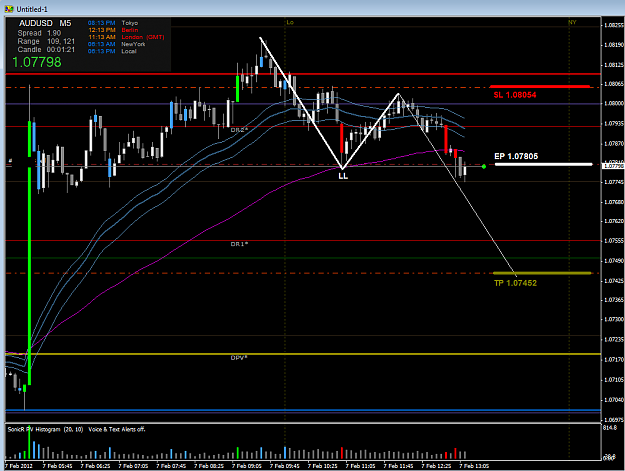Click the Untitled-1 window title icon
625x471 pixels.
(9, 9)
